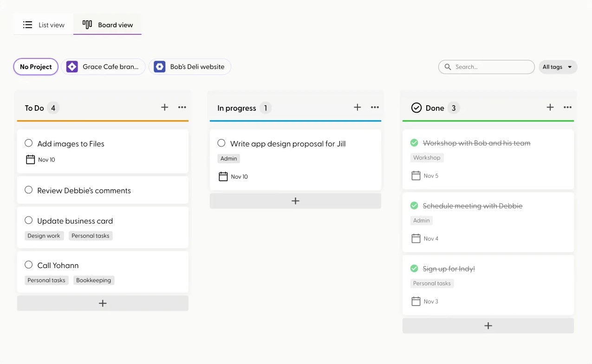Check off Review Debbie's comments
This screenshot has width=592, height=364.
click(28, 190)
